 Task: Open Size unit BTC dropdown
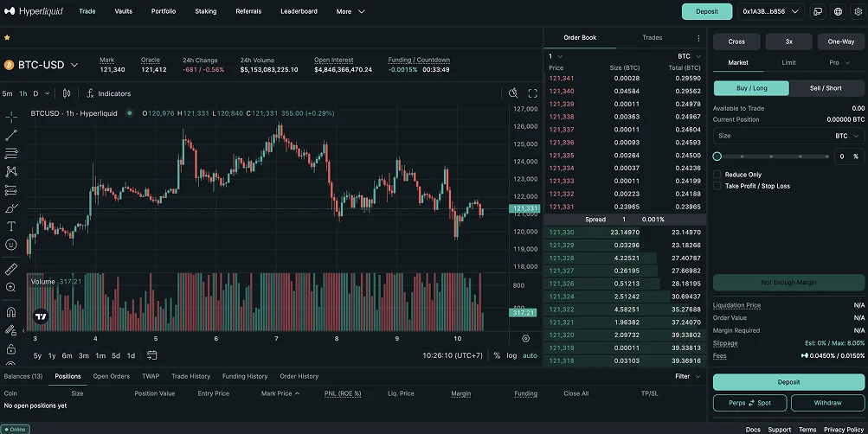tap(847, 136)
